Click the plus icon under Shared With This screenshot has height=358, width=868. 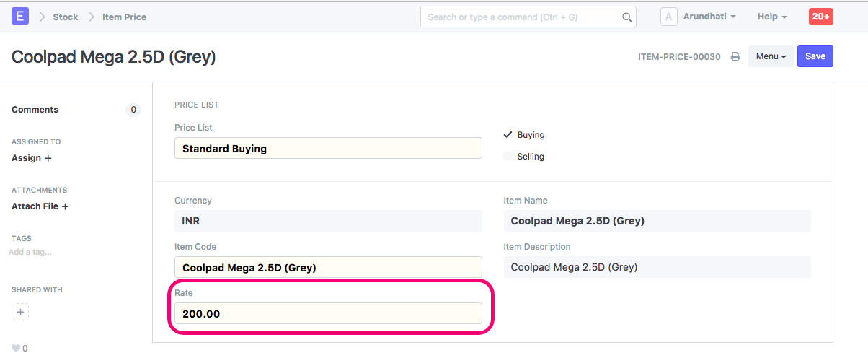click(x=20, y=313)
